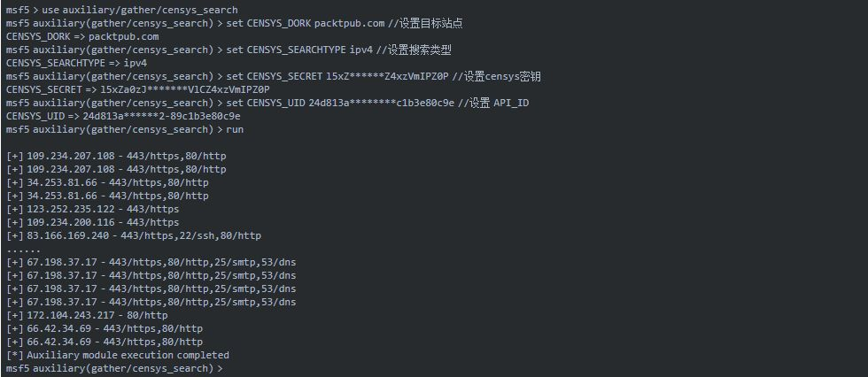Viewport: 868px width, 377px height.
Task: Click the 'CENSYS_SECRET =>' output line
Action: (x=137, y=89)
